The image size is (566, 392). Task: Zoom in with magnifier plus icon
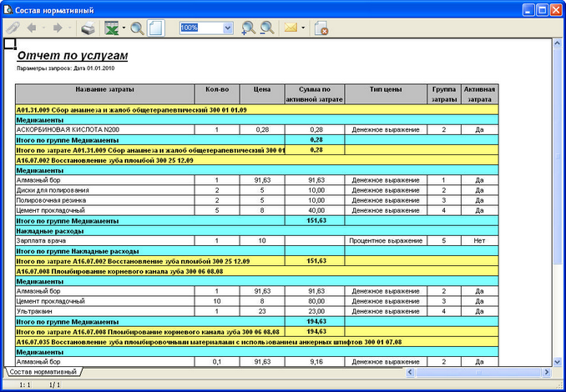pos(248,28)
